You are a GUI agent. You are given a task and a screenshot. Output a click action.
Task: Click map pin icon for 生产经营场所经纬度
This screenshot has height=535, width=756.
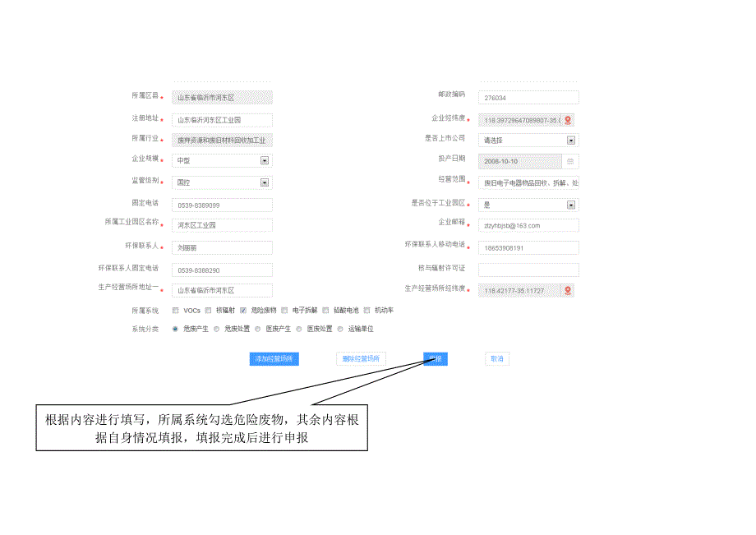coord(568,291)
